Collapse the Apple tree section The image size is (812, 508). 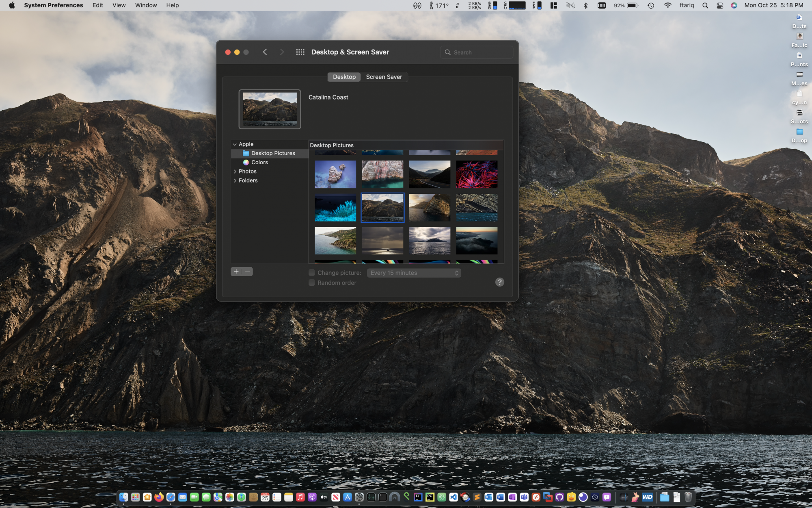point(235,144)
